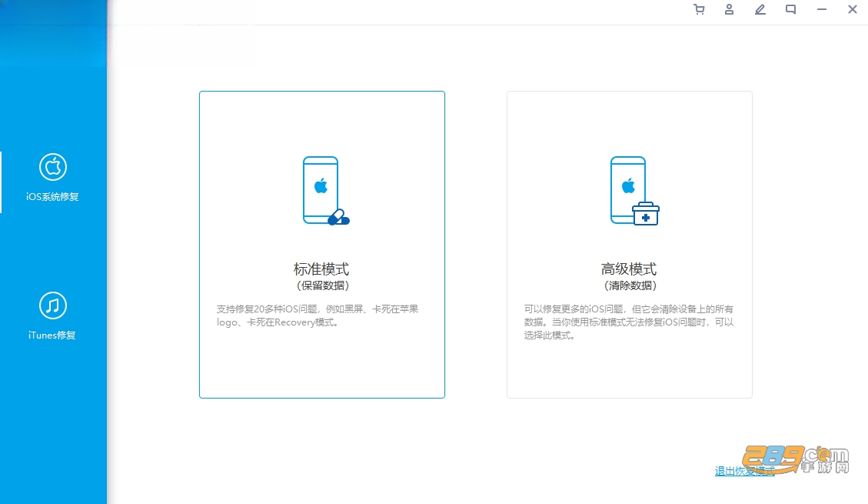Select the iTunes修复 music note icon
Screen dimensions: 868x504
tap(53, 305)
